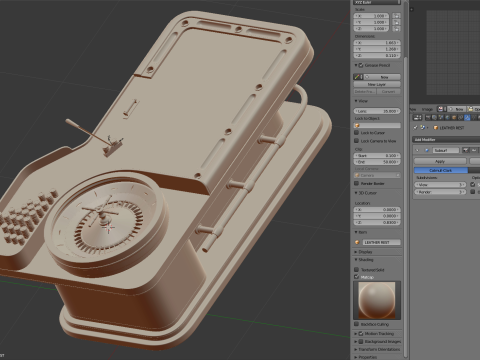Viewport: 480px width, 360px height.
Task: Select the World properties tab icon
Action: pyautogui.click(x=448, y=118)
